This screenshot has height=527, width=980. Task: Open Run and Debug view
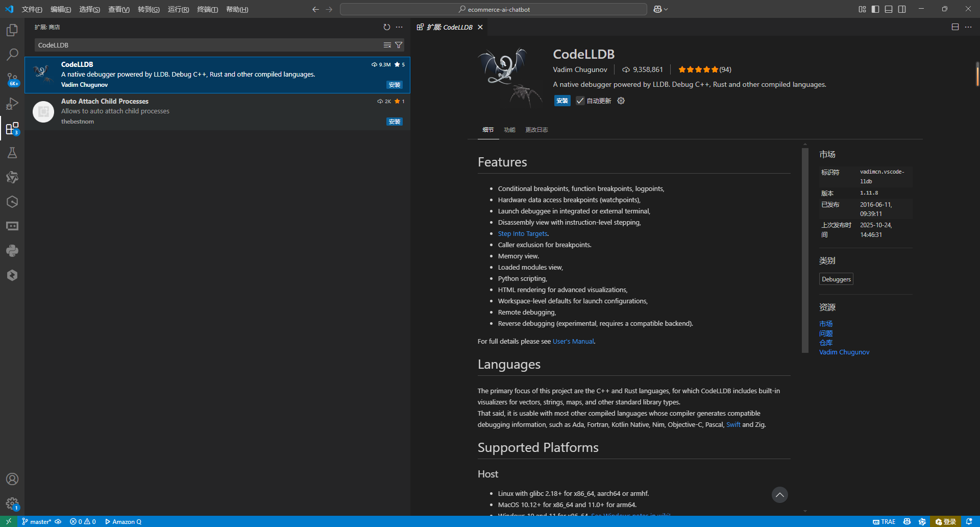[12, 104]
